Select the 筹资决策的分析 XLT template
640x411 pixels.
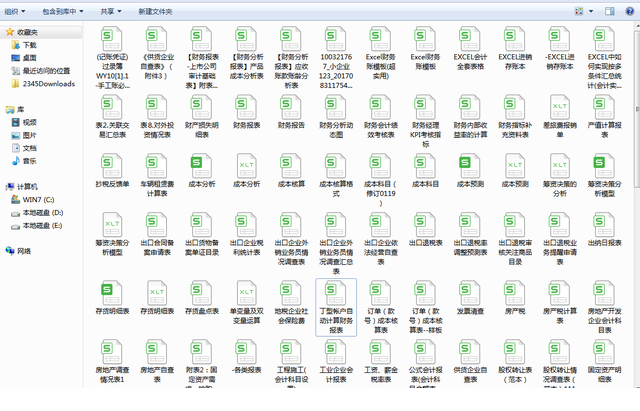[x=560, y=176]
